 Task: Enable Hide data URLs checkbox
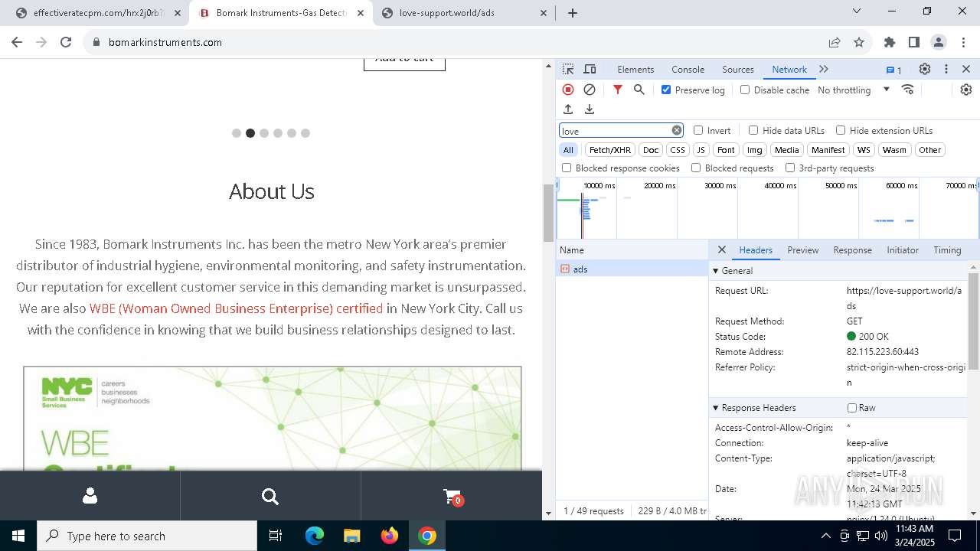753,130
